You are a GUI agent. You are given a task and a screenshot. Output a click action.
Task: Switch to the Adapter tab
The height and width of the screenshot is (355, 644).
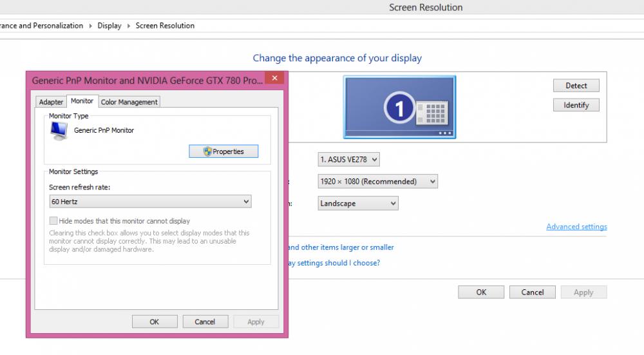[x=51, y=102]
